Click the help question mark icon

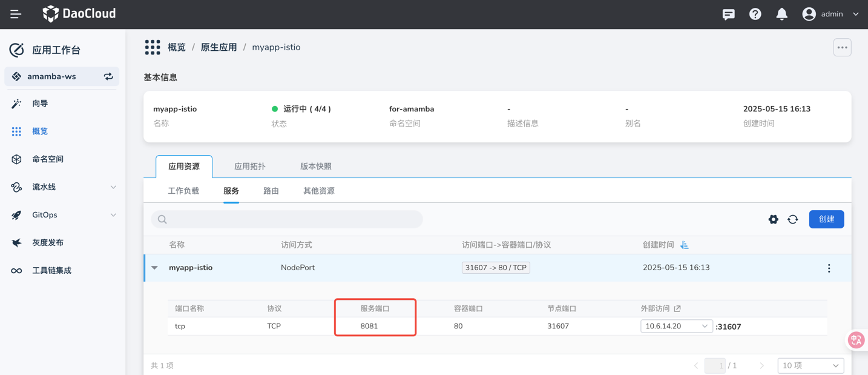[755, 14]
